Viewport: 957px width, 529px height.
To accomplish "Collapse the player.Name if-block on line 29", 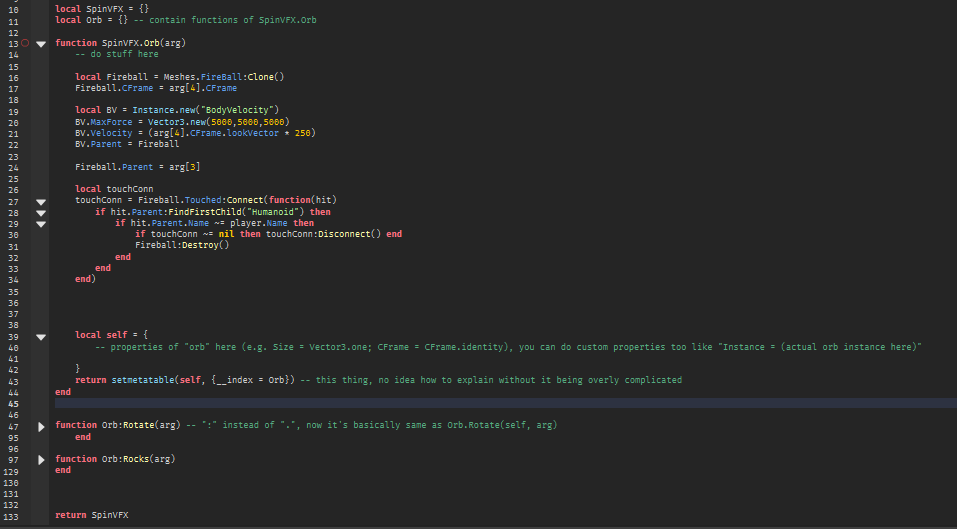I will pyautogui.click(x=41, y=224).
